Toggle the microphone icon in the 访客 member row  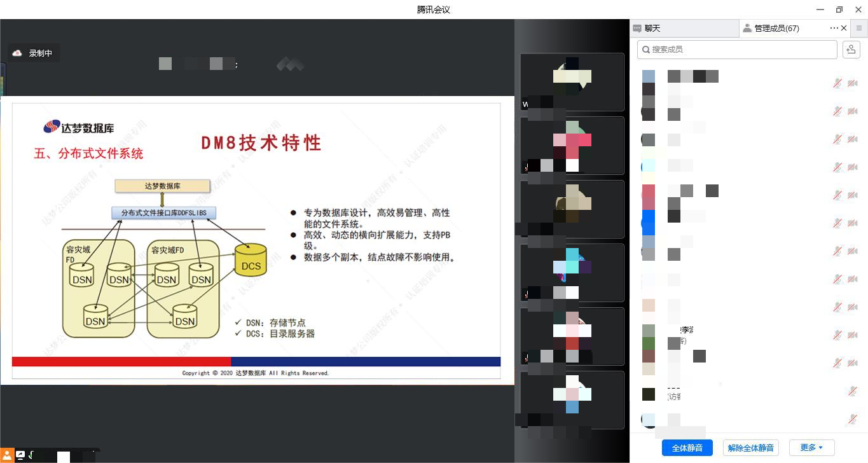pos(853,391)
